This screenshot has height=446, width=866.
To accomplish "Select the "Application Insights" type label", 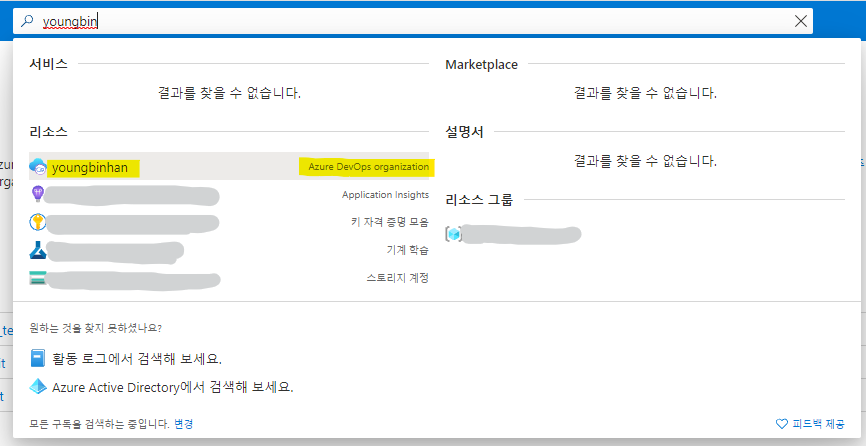I will (385, 195).
